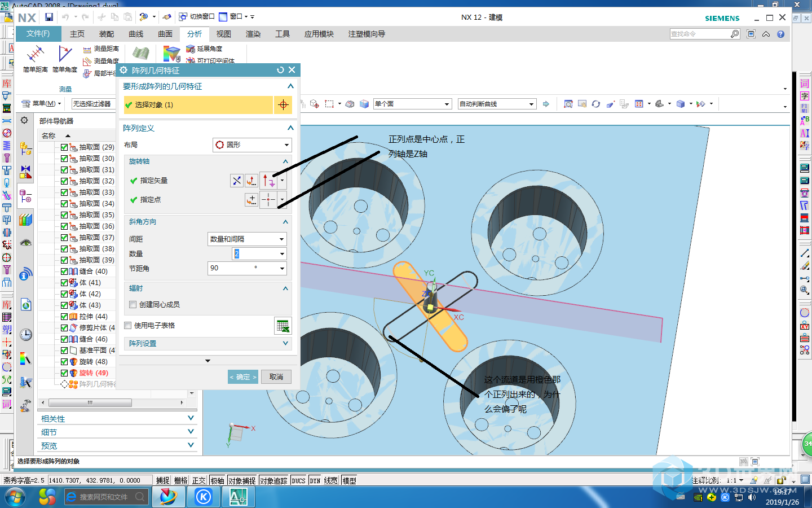Image resolution: width=812 pixels, height=508 pixels.
Task: Click the 测量距离 tool
Action: pos(101,49)
